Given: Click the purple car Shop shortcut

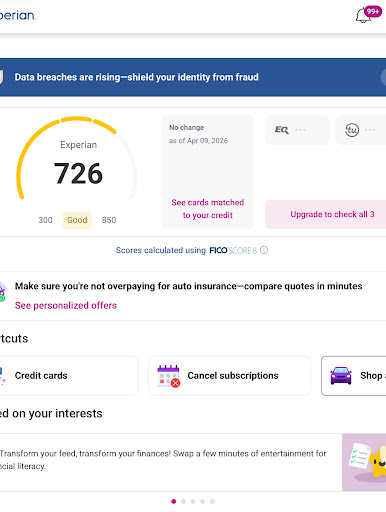Looking at the screenshot, I should [x=354, y=376].
